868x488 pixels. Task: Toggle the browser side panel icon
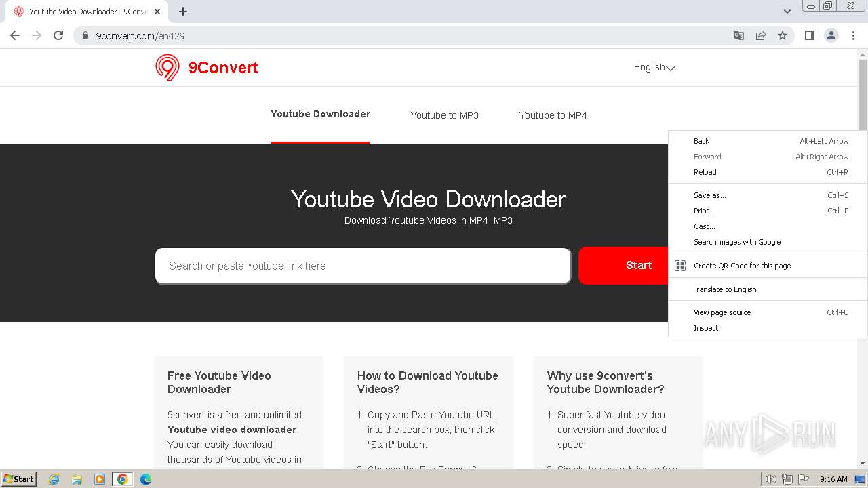point(809,35)
